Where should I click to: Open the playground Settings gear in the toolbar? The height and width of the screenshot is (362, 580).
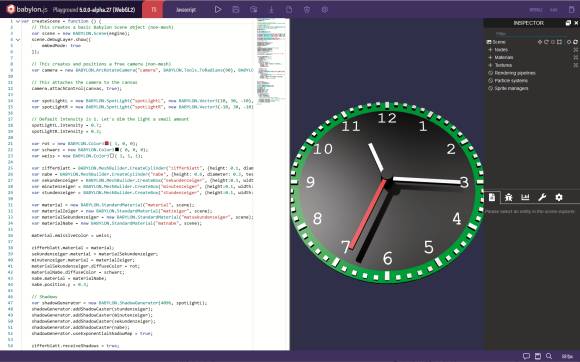point(325,10)
